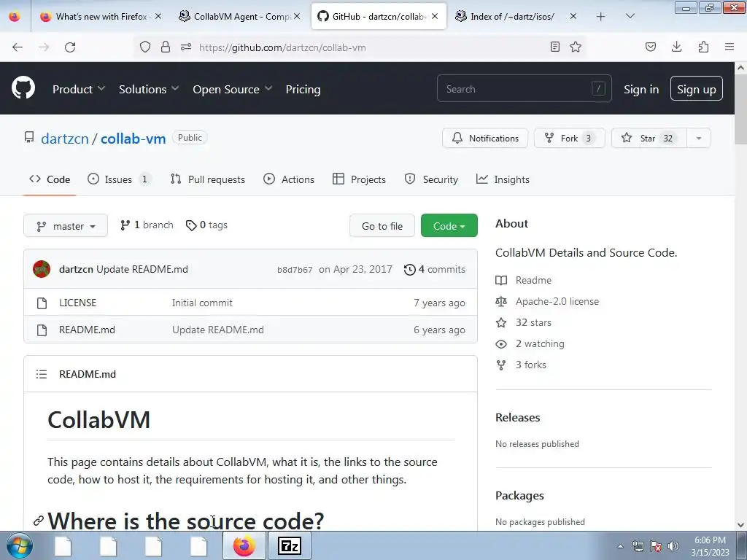
Task: Click the Notifications button
Action: (x=485, y=138)
